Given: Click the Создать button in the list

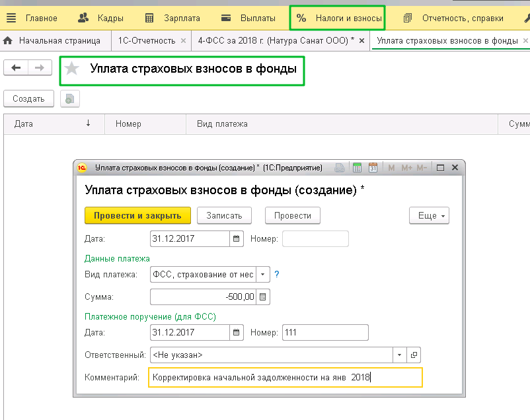Looking at the screenshot, I should (x=28, y=98).
